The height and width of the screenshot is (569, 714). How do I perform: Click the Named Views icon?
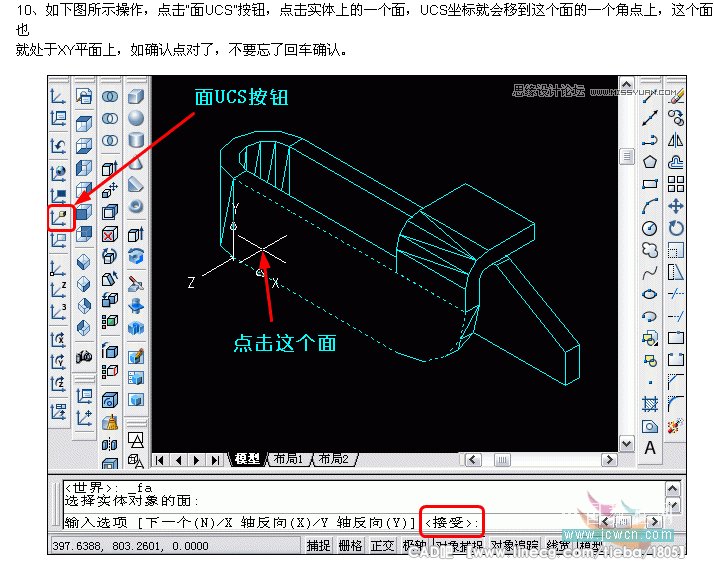[x=84, y=96]
